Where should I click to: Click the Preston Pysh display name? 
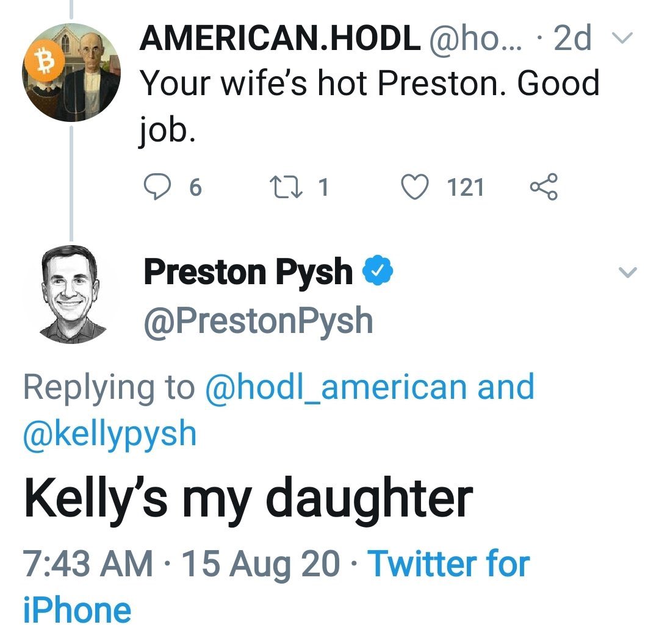(248, 272)
